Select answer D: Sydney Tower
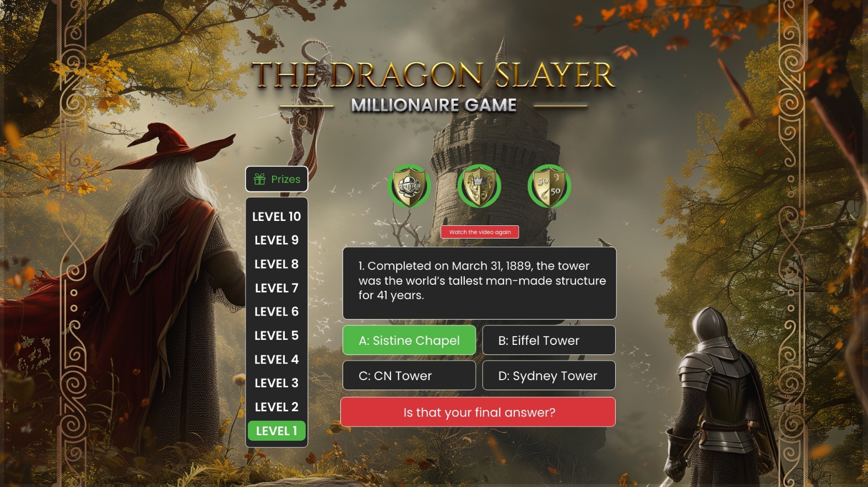Image resolution: width=868 pixels, height=487 pixels. point(549,376)
